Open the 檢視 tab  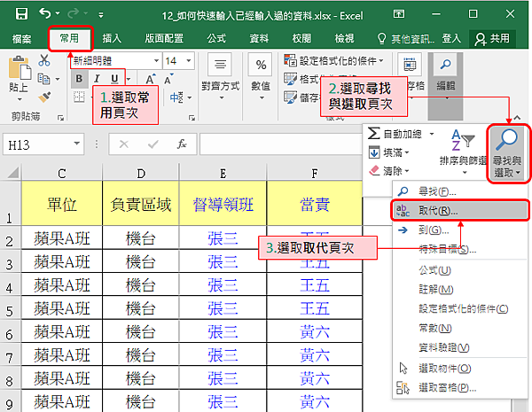344,38
